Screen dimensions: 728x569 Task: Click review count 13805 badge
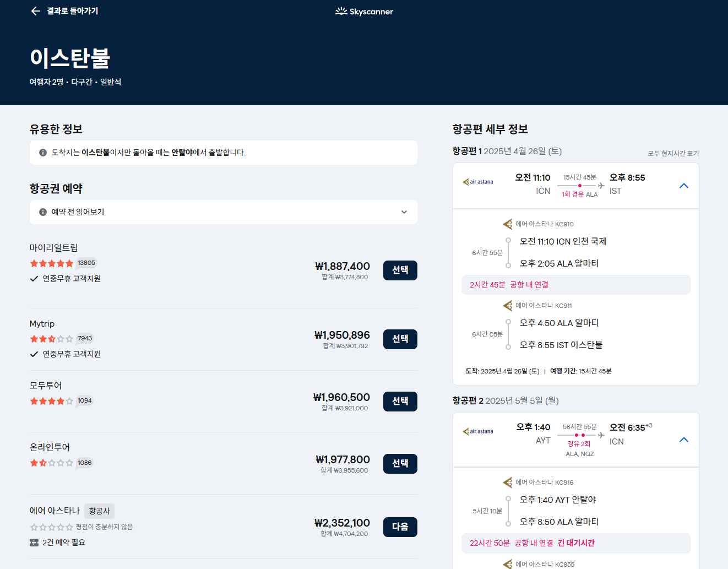click(86, 263)
